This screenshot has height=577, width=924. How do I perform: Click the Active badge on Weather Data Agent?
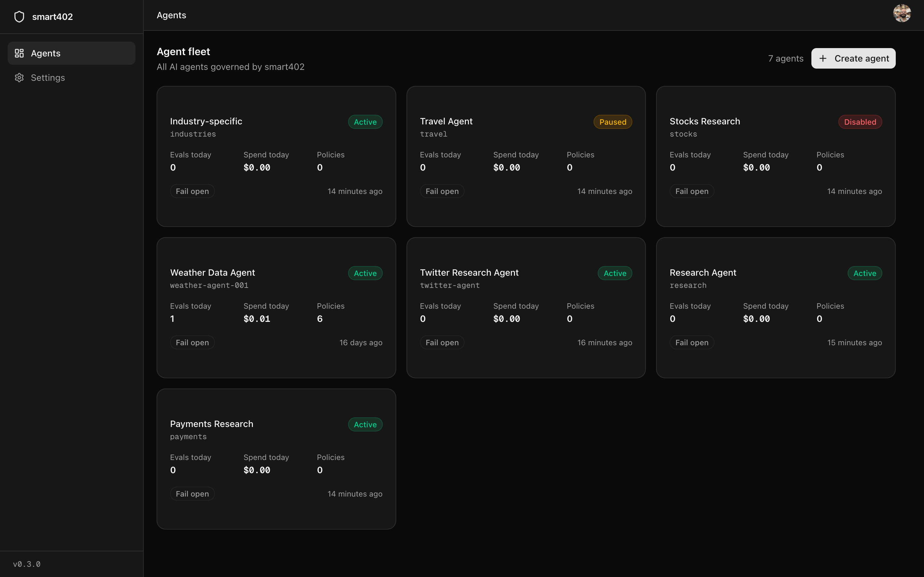point(365,273)
